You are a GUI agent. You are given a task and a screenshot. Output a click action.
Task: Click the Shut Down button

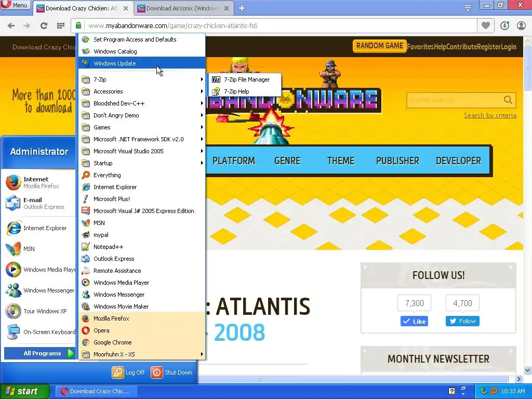coord(171,372)
